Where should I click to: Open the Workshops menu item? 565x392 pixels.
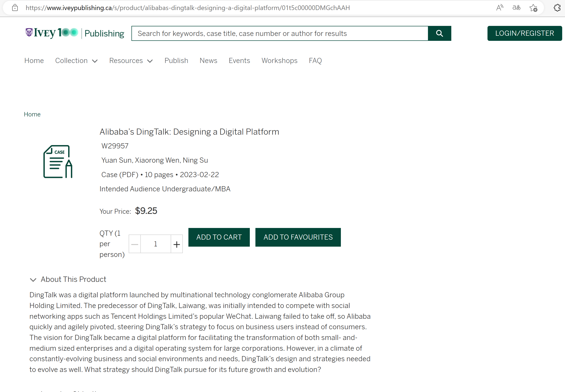coord(279,61)
